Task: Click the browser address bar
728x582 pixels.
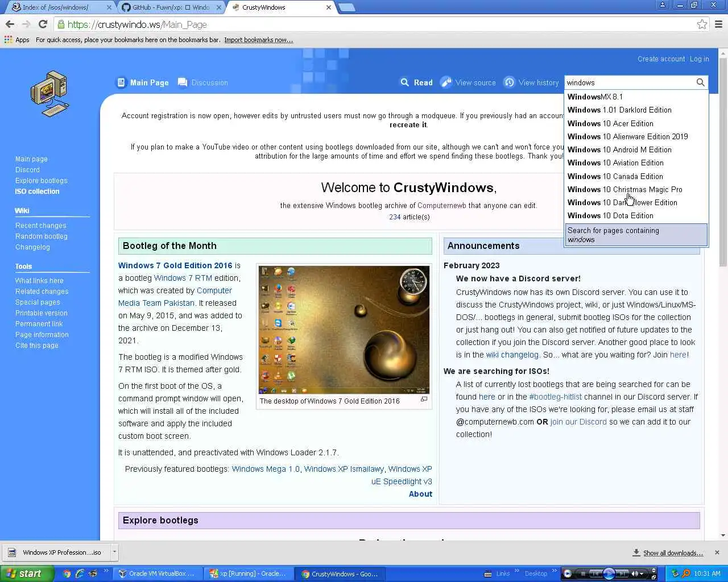Action: [375, 24]
